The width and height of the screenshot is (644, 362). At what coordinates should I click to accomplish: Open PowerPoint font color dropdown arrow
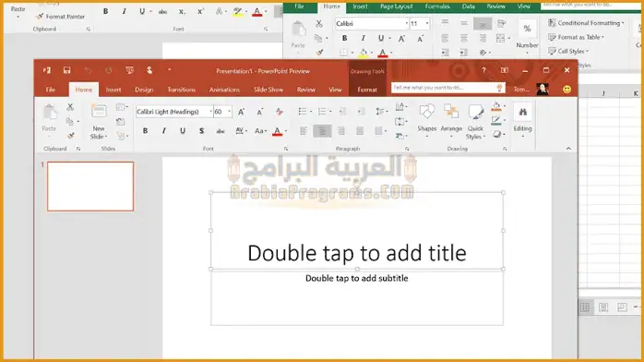click(x=286, y=131)
